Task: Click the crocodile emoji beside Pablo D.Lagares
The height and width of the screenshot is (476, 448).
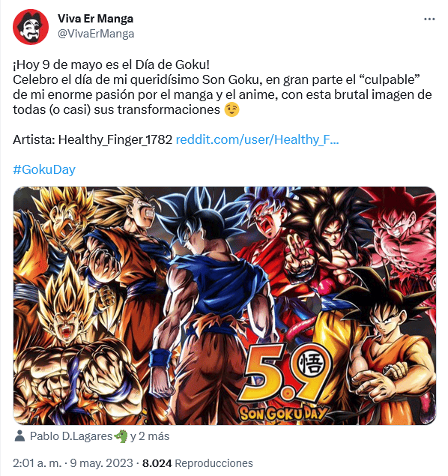Action: click(x=121, y=436)
